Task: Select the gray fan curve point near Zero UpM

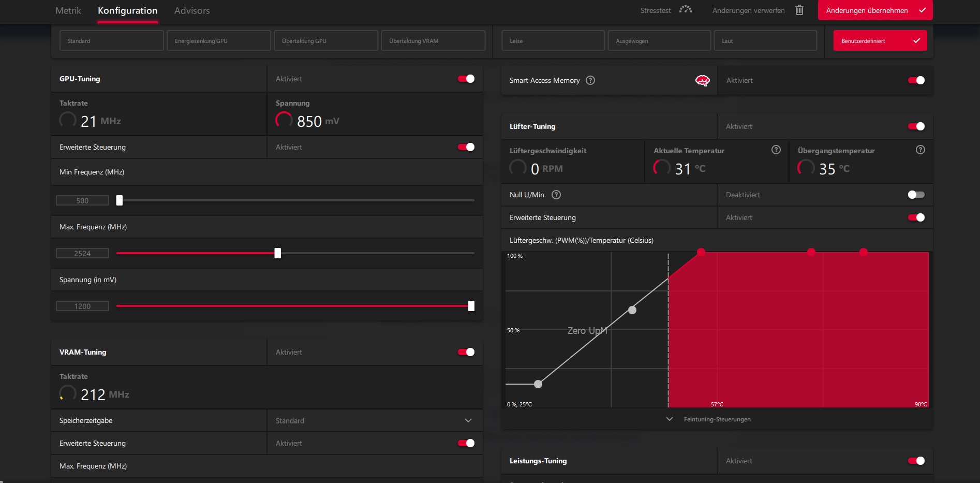Action: pyautogui.click(x=632, y=310)
